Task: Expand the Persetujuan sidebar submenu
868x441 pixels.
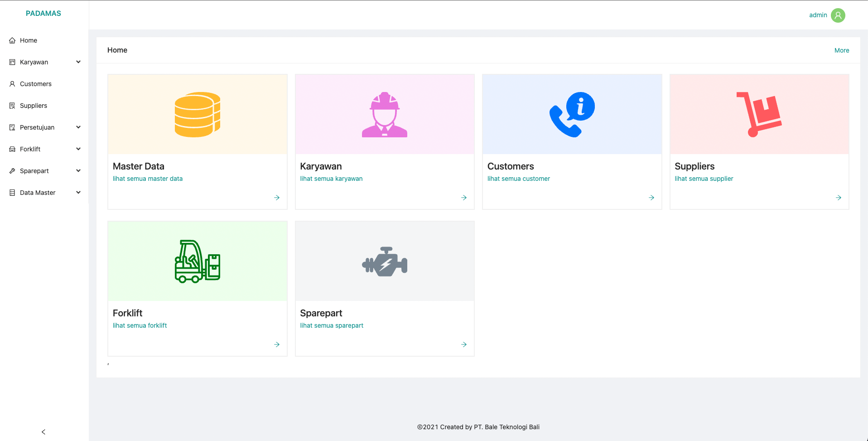Action: pos(78,127)
